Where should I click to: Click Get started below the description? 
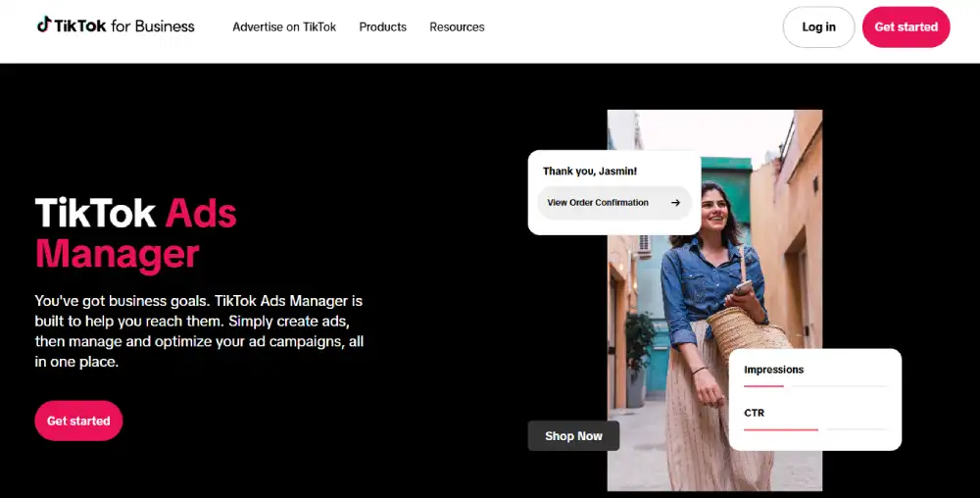[x=78, y=421]
